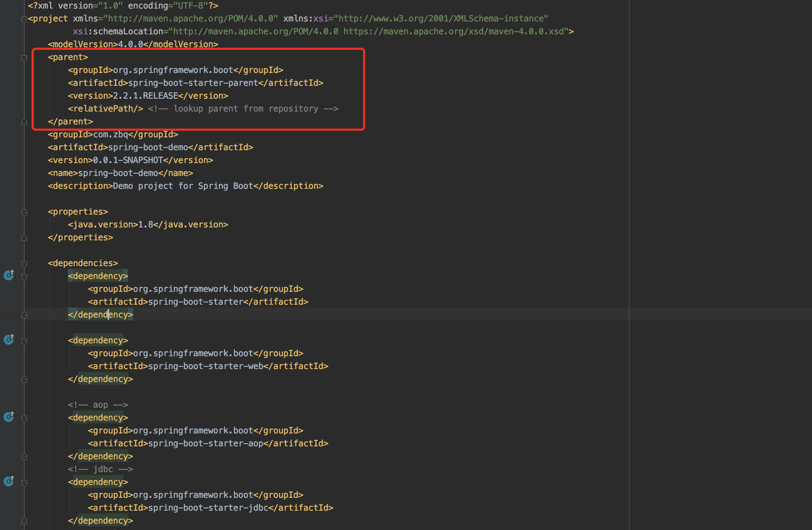Collapse the spring-boot-starter-jdbc dependency fold marker
Image resolution: width=812 pixels, height=530 pixels.
pyautogui.click(x=24, y=482)
